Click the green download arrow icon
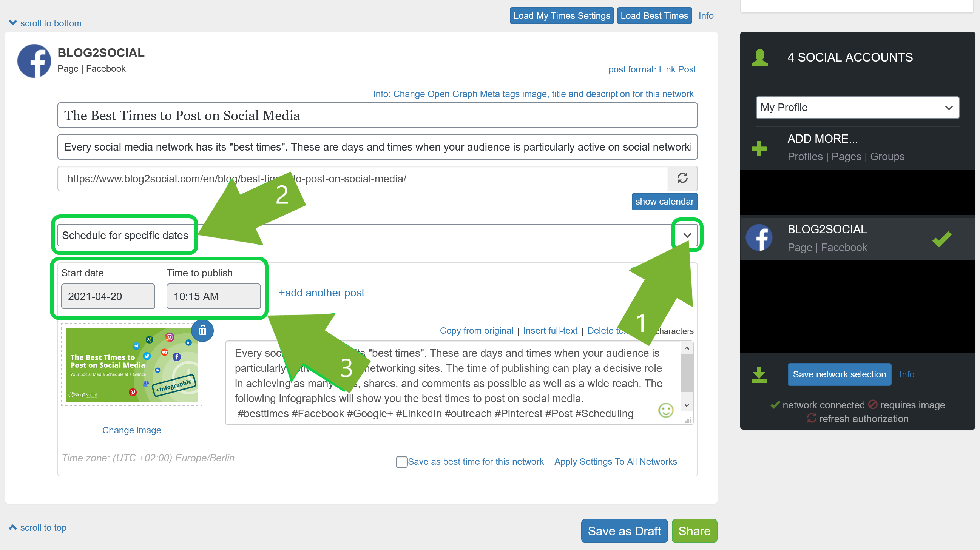Viewport: 980px width, 550px height. tap(759, 374)
